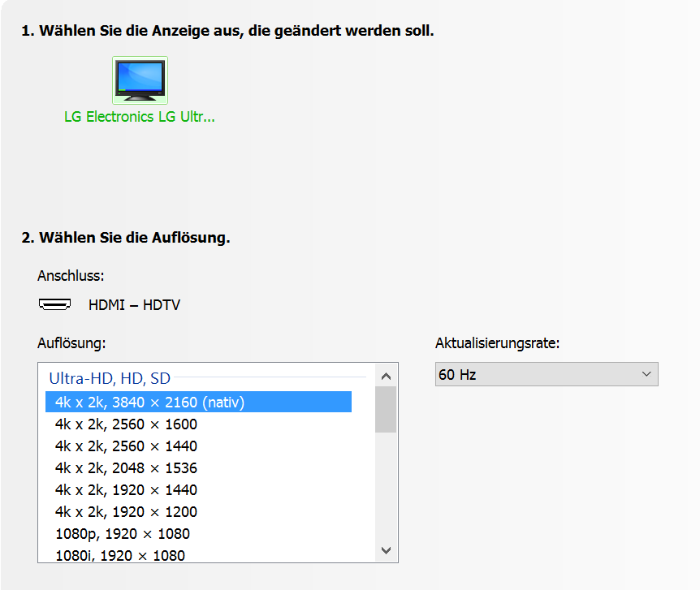Click the resolution list scroll up arrow
Viewport: 700px width, 590px height.
pyautogui.click(x=387, y=377)
